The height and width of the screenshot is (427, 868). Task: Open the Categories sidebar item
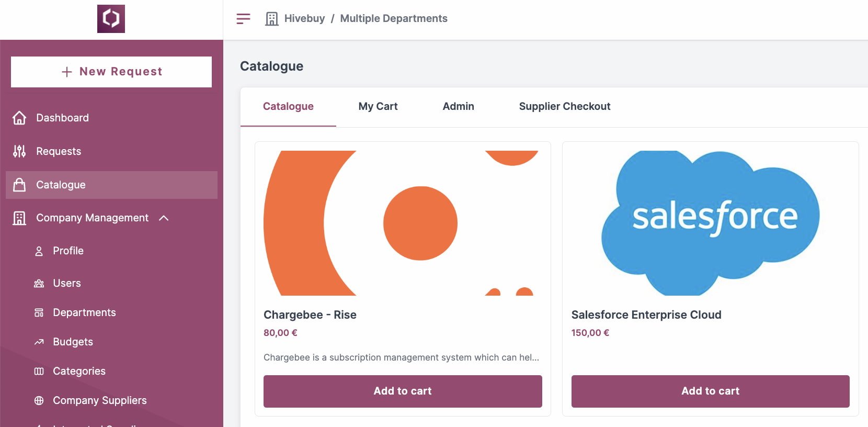click(x=79, y=372)
